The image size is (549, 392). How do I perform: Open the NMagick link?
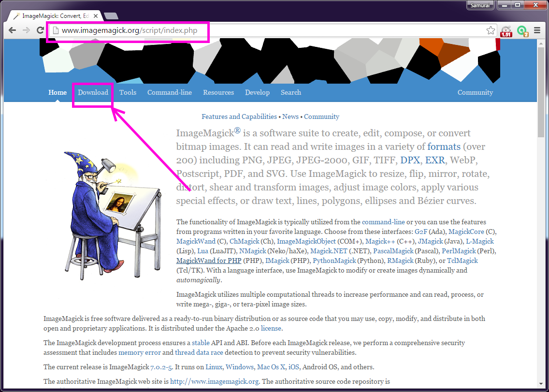(x=252, y=251)
